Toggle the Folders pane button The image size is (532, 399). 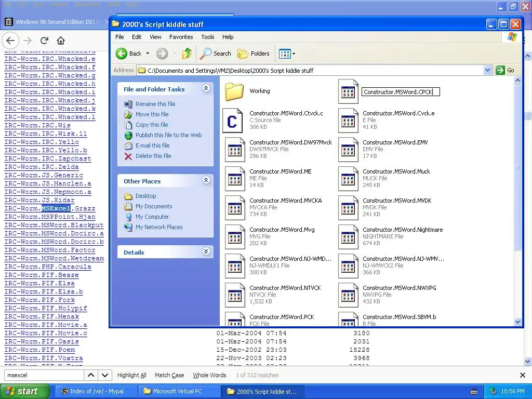pos(254,54)
